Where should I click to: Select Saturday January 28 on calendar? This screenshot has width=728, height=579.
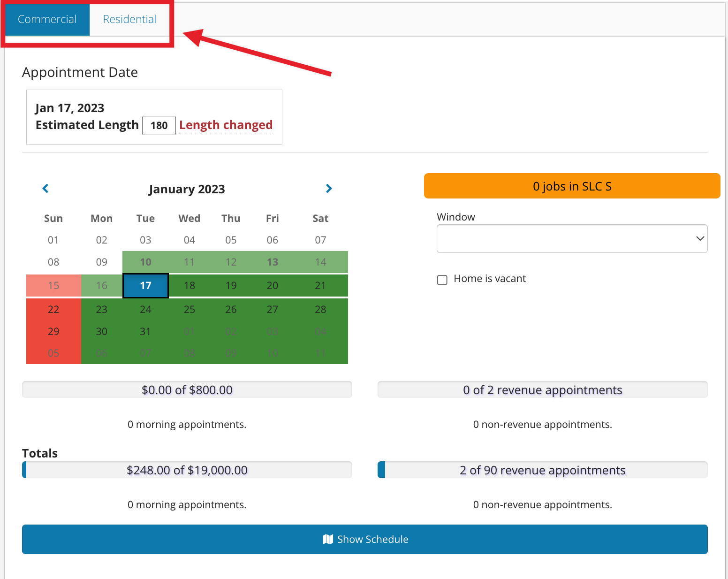(320, 310)
